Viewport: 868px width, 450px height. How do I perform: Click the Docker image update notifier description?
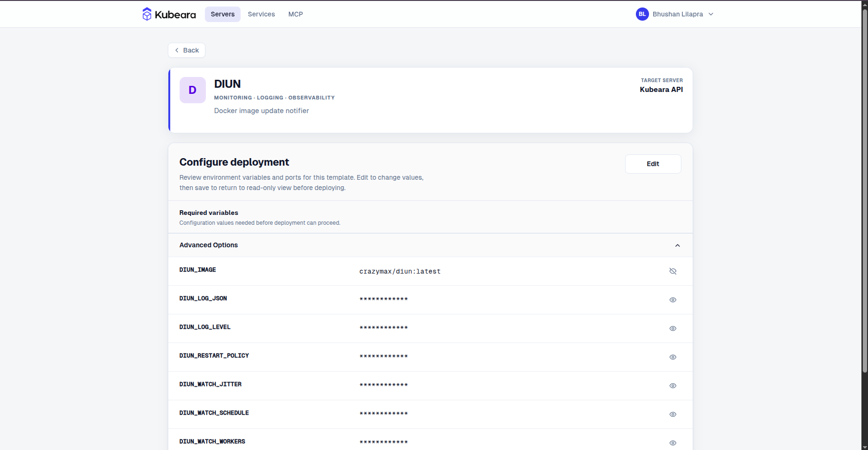tap(262, 111)
